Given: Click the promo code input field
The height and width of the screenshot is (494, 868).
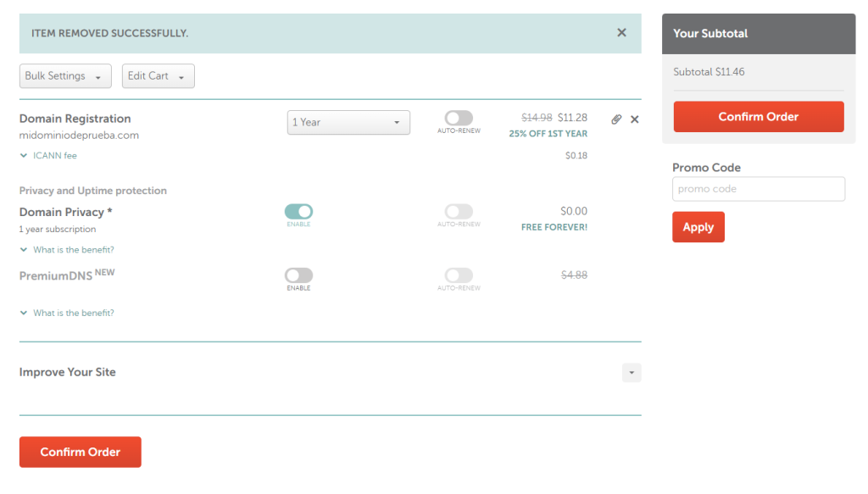Looking at the screenshot, I should pyautogui.click(x=759, y=189).
